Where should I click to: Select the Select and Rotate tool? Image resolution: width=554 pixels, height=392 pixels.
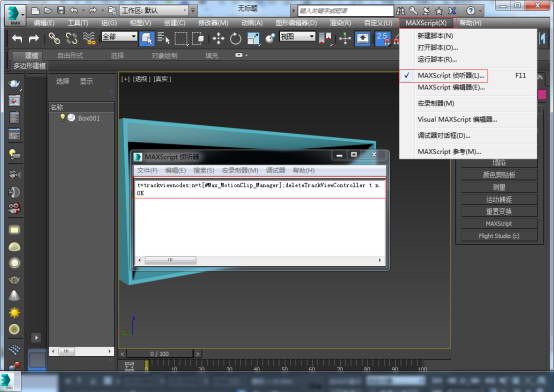coord(235,38)
